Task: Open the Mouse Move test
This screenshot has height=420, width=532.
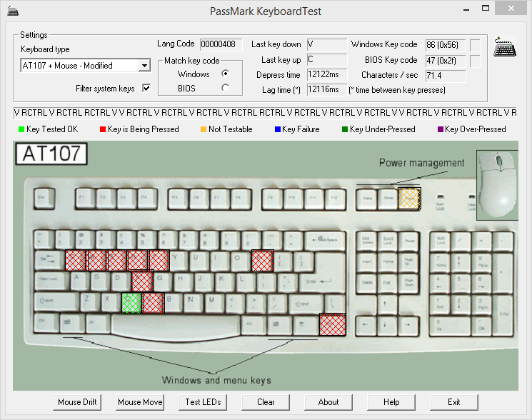Action: pyautogui.click(x=140, y=402)
